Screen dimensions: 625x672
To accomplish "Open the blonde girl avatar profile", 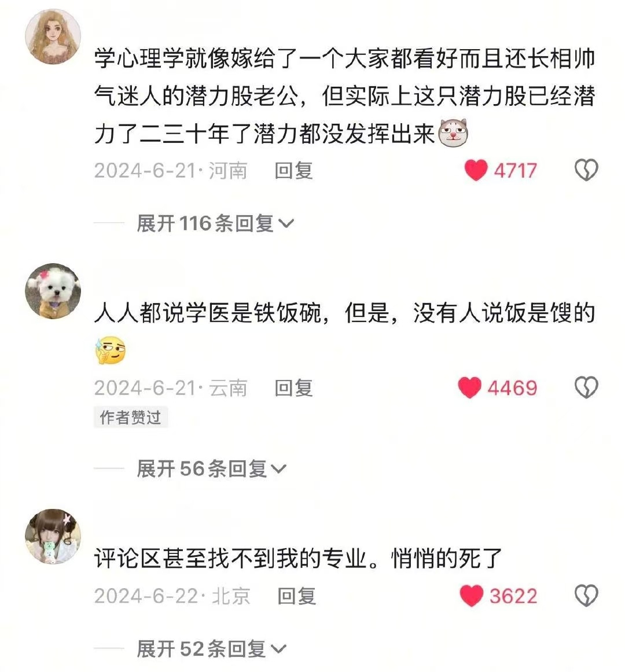I will tap(53, 36).
